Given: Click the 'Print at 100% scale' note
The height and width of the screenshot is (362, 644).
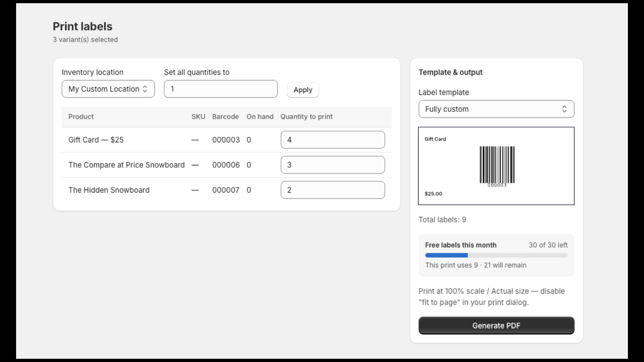Looking at the screenshot, I should (x=491, y=296).
